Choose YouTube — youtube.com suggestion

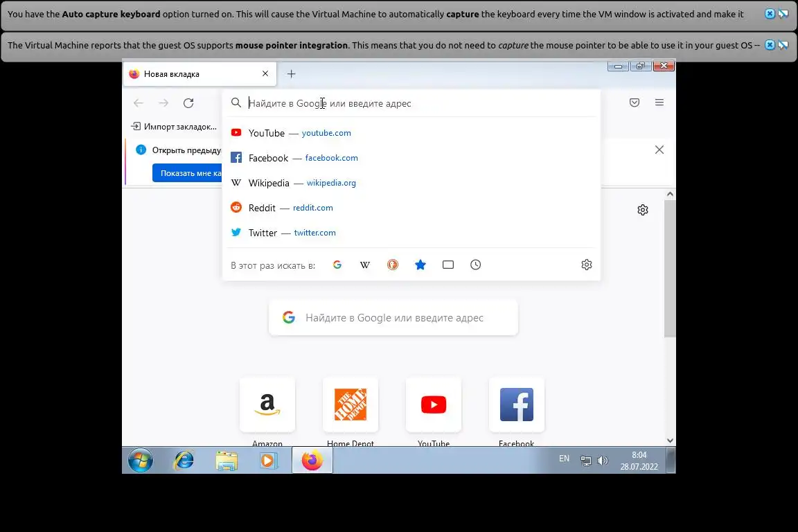[x=411, y=133]
